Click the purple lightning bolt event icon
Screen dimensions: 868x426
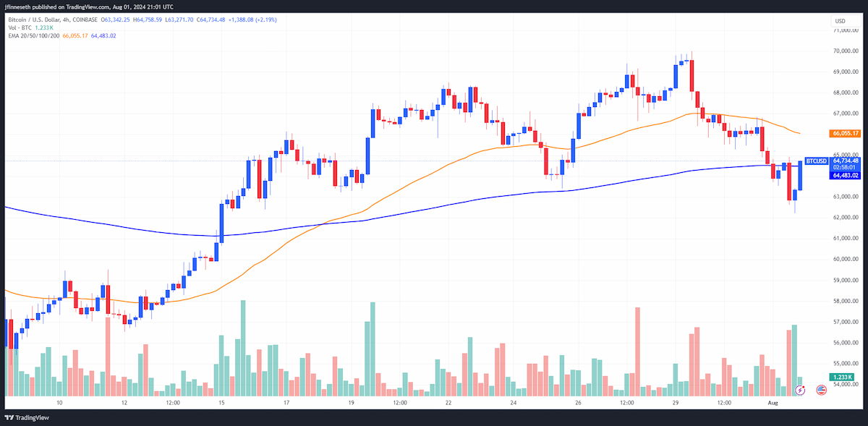[800, 390]
